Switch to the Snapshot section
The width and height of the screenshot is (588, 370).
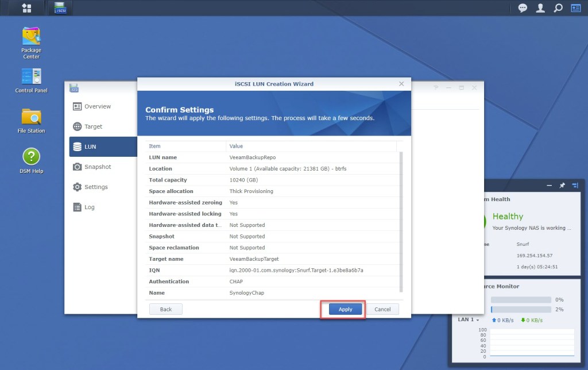[98, 167]
